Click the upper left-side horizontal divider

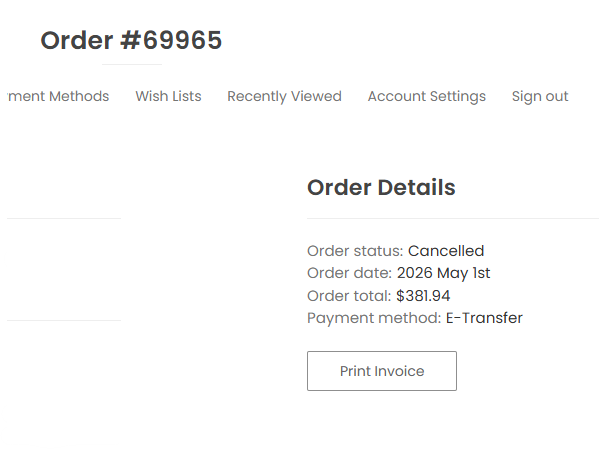click(64, 219)
